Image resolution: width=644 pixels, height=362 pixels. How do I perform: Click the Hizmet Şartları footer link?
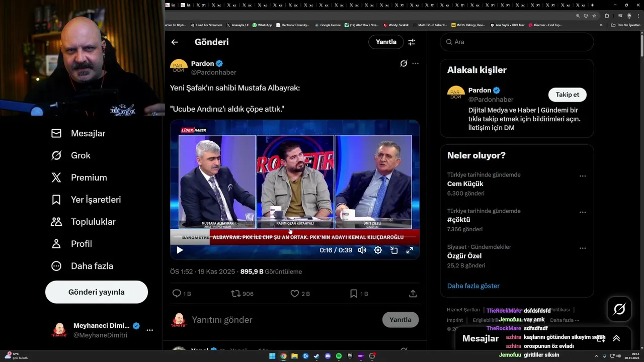(x=463, y=310)
